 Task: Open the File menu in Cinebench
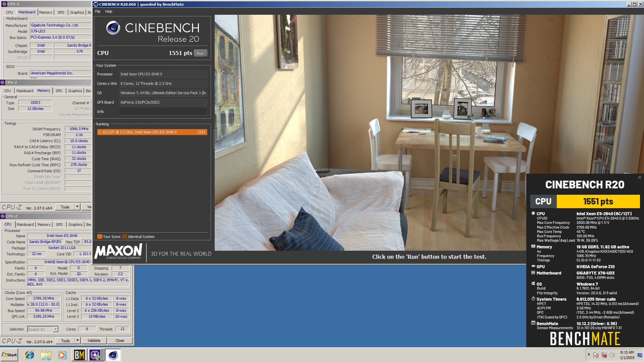(x=98, y=11)
